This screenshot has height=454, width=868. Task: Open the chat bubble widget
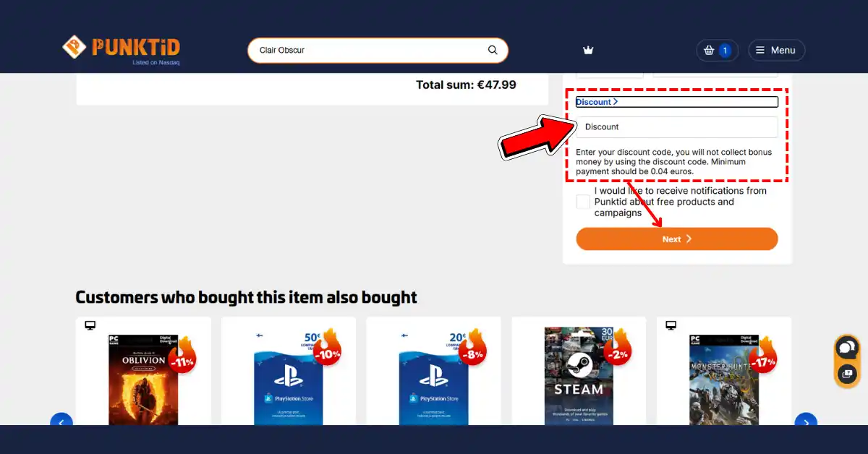[846, 348]
